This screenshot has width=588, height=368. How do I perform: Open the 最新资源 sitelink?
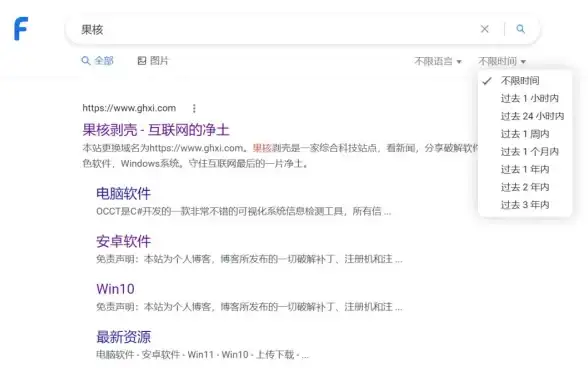(123, 336)
